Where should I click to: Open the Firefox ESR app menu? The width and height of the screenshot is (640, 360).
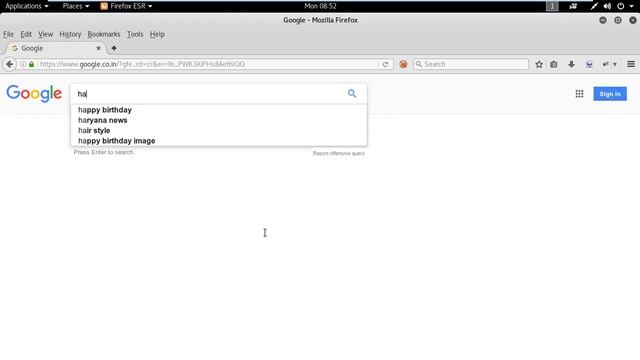point(127,6)
